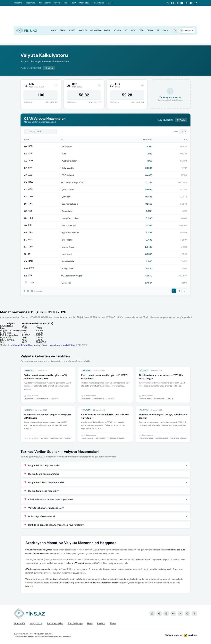Viewport: 211px width, 644px height.
Task: Click the footer YouTube icon
Action: 173,613
